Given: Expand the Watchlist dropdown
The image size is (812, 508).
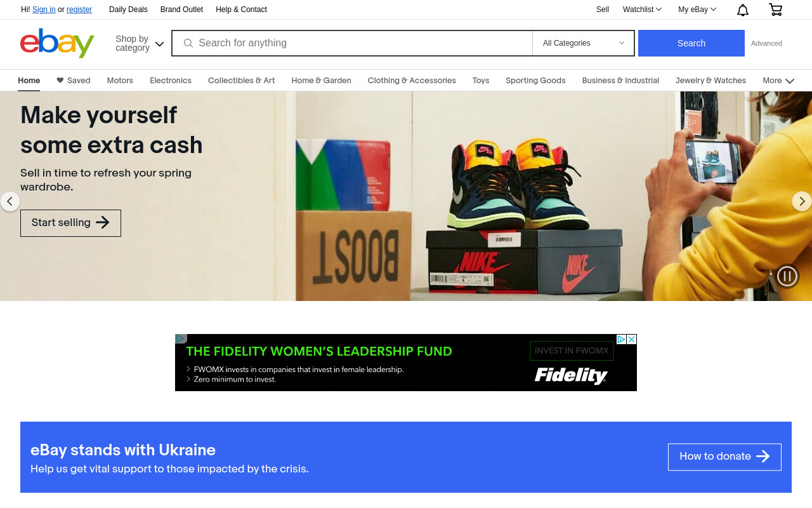Looking at the screenshot, I should 642,10.
